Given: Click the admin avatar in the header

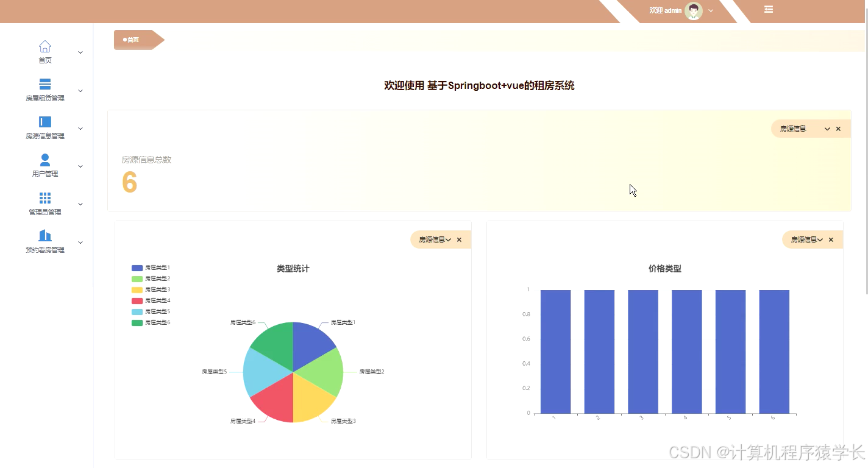Looking at the screenshot, I should pos(692,10).
